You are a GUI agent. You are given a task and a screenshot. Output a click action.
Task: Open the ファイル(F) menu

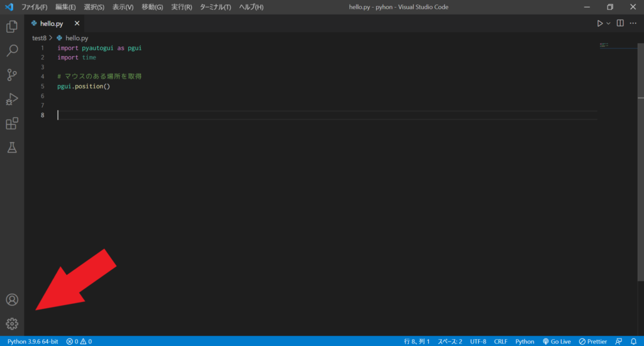click(x=34, y=7)
